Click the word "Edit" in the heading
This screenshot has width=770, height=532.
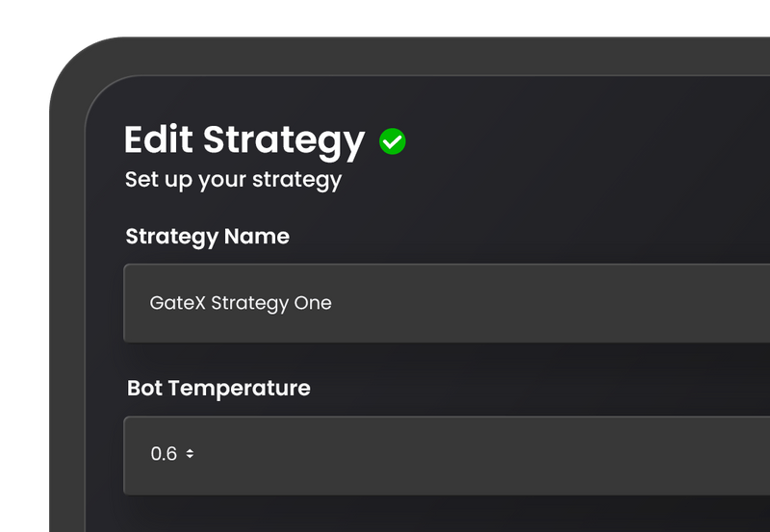pos(160,140)
